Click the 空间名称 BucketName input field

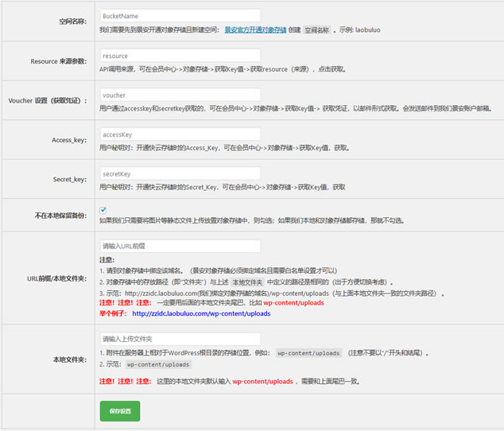pos(180,15)
